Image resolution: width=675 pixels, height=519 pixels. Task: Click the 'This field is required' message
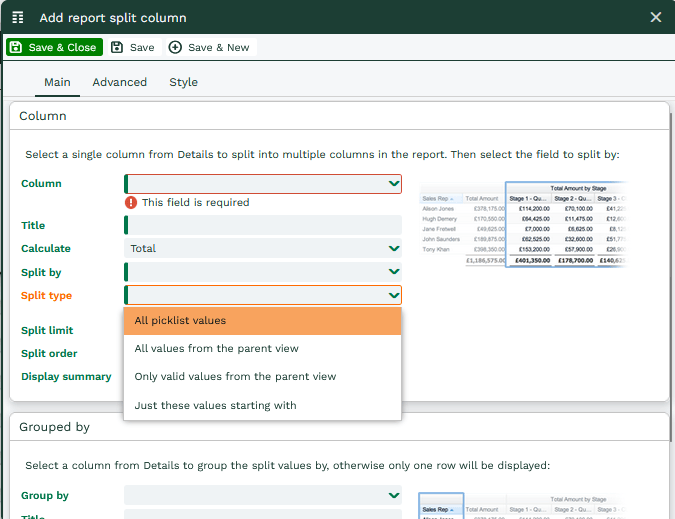[195, 202]
